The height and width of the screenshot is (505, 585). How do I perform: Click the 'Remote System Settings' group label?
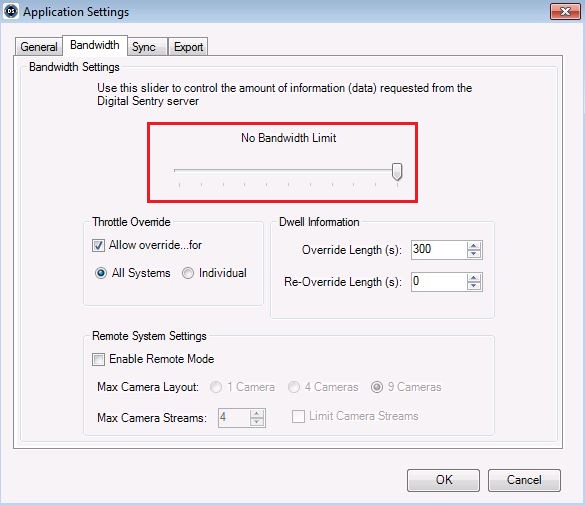point(149,336)
